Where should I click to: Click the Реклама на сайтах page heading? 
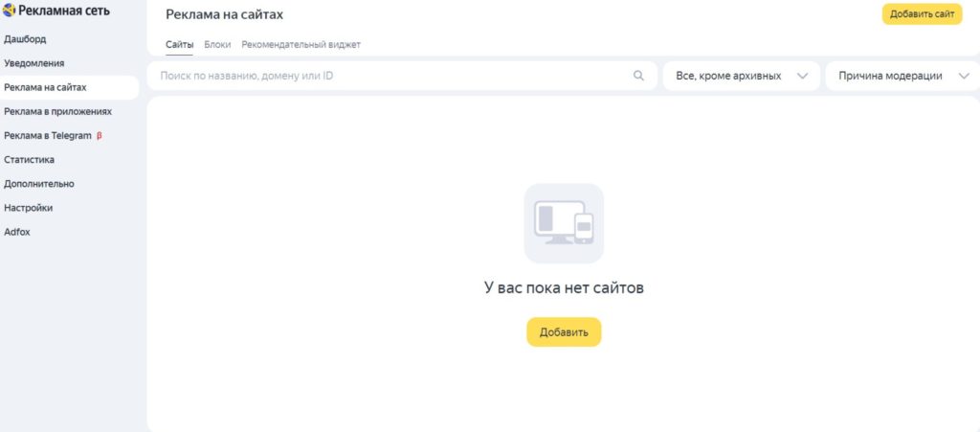tap(224, 14)
